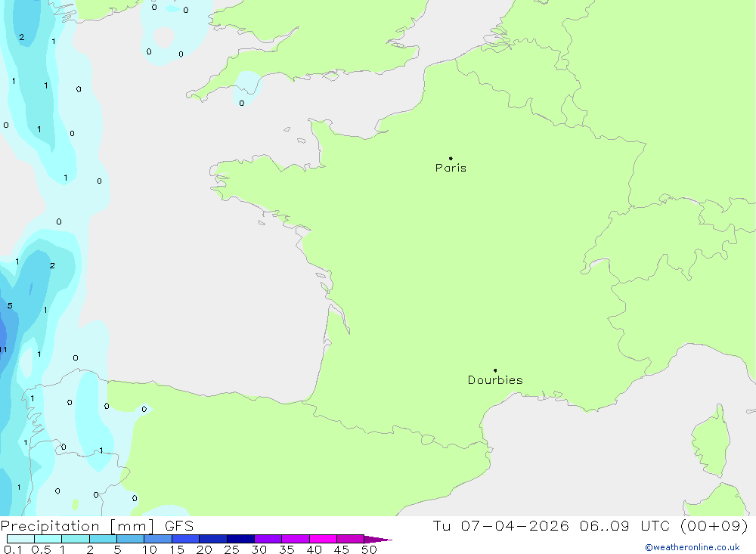The height and width of the screenshot is (554, 756).
Task: Click the black dot marking Paris
Action: (451, 158)
